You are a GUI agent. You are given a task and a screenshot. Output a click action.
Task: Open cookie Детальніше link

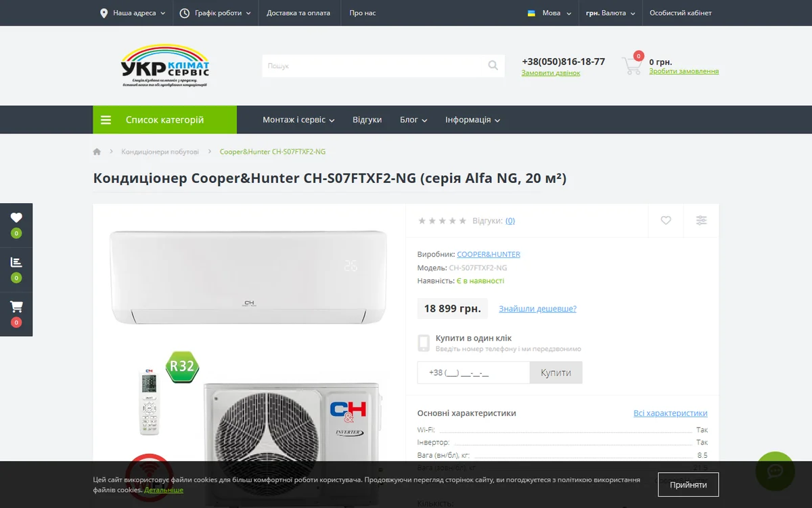pos(164,490)
